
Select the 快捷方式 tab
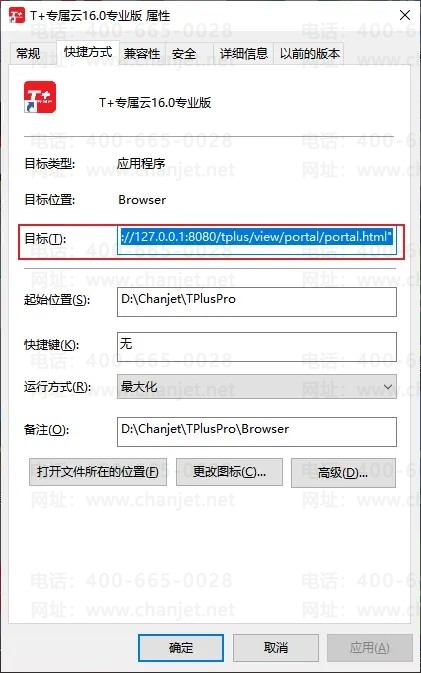[88, 52]
